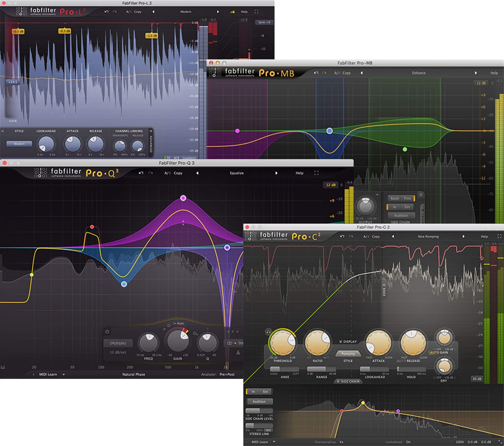The image size is (504, 446).
Task: Toggle A/B state in Pro-Q 3
Action: 167,173
